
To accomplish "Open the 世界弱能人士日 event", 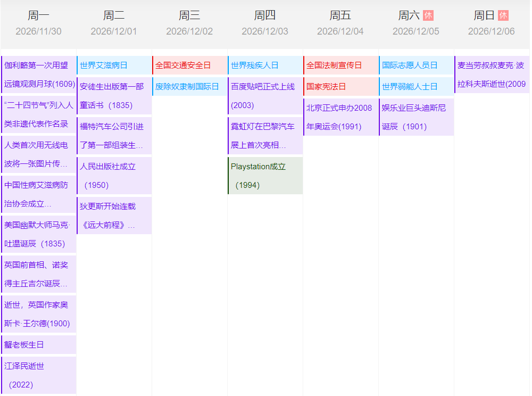I will (x=417, y=87).
